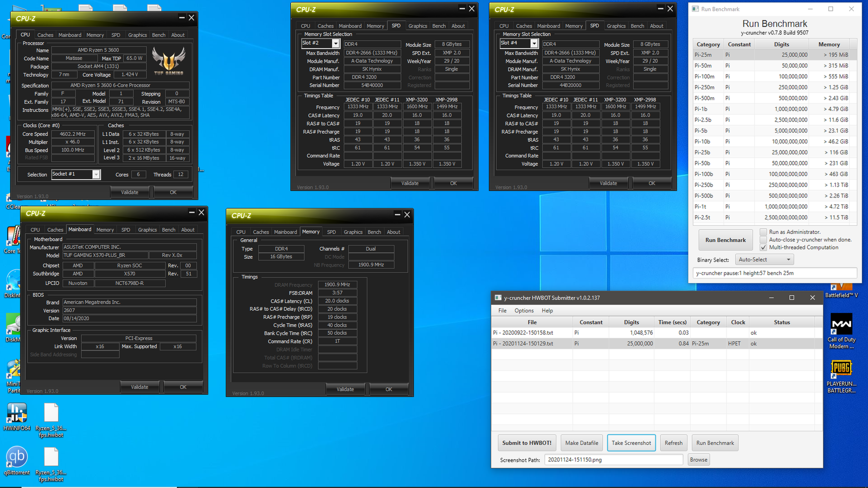Click OK in Slot #2 SPD window

453,183
